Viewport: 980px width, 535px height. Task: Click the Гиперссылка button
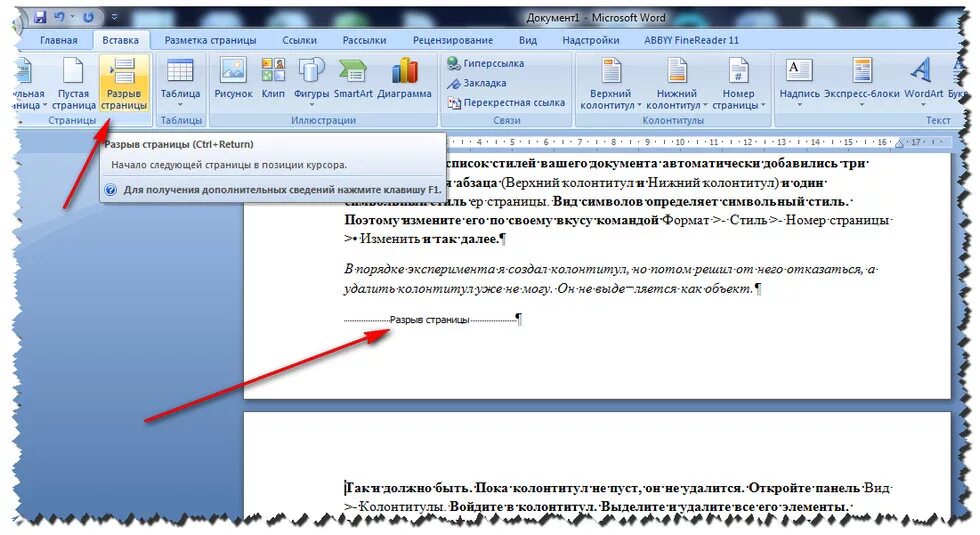coord(486,63)
